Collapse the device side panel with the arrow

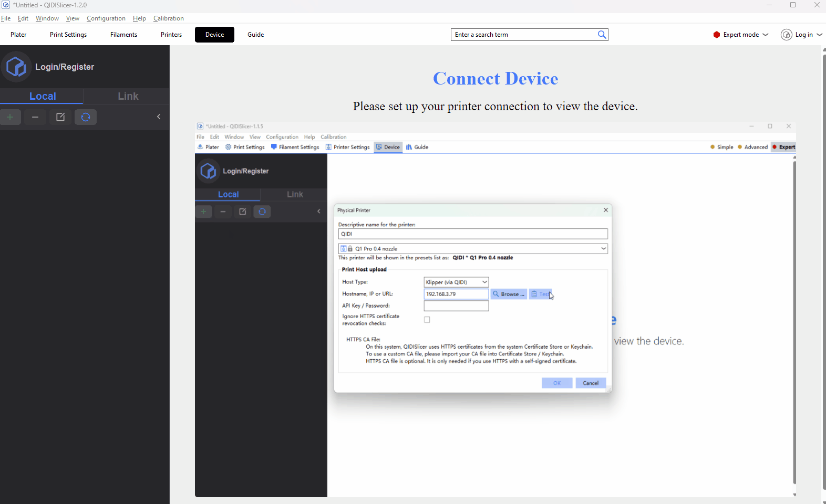pos(159,117)
